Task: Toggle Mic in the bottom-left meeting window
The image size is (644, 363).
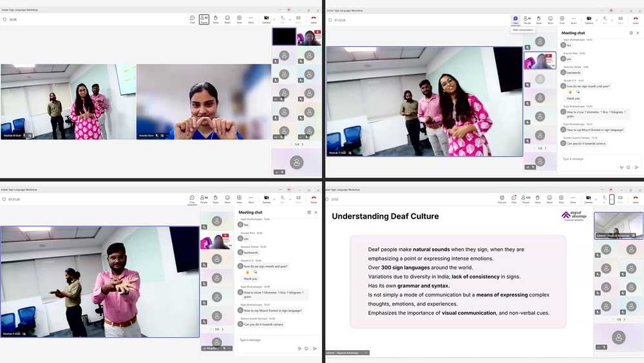Action: coord(283,199)
